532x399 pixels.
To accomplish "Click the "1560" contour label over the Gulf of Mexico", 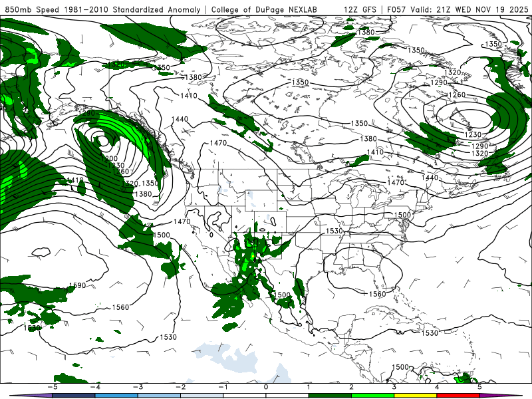I will (x=377, y=294).
